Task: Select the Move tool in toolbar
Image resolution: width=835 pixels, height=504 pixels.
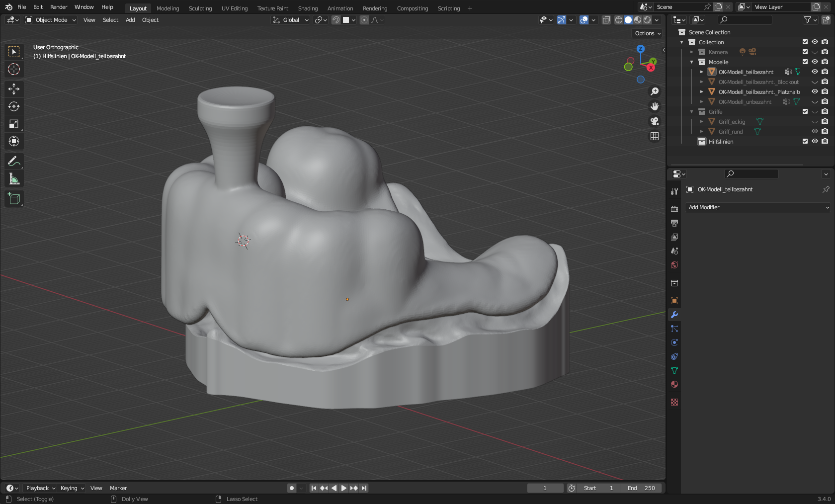Action: [14, 89]
